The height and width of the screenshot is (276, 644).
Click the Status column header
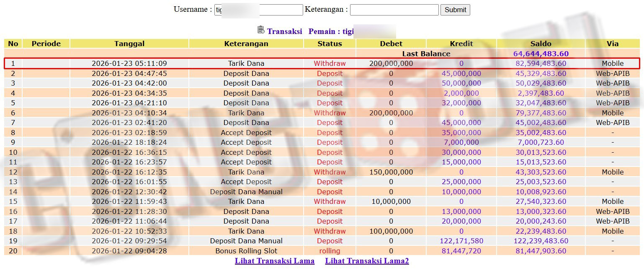click(330, 44)
